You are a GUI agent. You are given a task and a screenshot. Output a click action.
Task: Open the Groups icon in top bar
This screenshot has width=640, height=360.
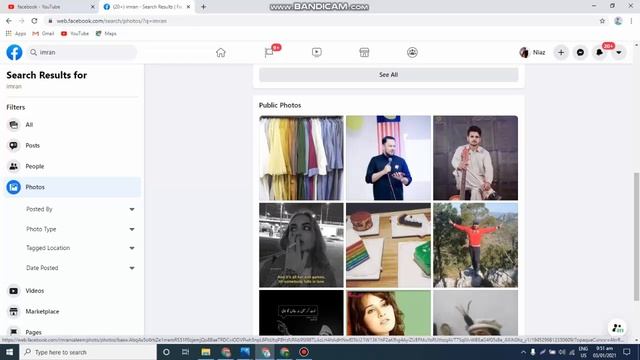pos(412,52)
